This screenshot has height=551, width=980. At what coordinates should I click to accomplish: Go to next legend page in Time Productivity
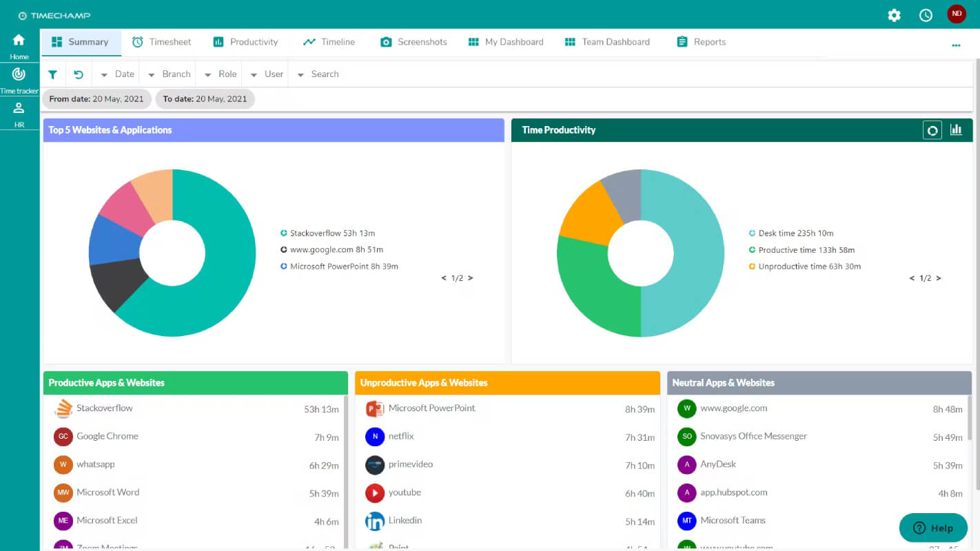(x=939, y=278)
